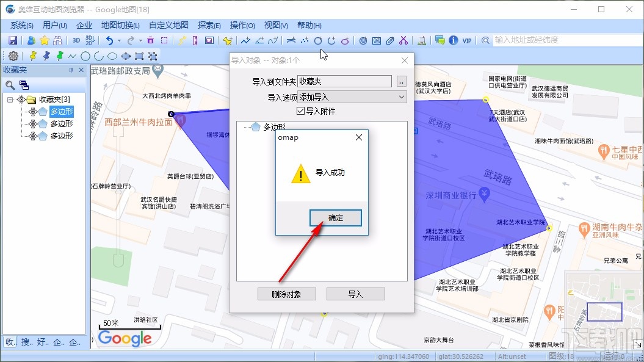Open the settings gear on drawing toolbar
644x362 pixels.
pyautogui.click(x=13, y=56)
